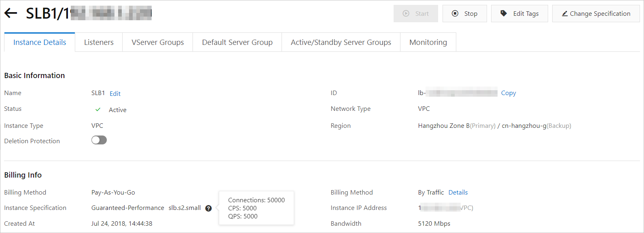
Task: Click the Instance IP Address label
Action: click(x=359, y=208)
